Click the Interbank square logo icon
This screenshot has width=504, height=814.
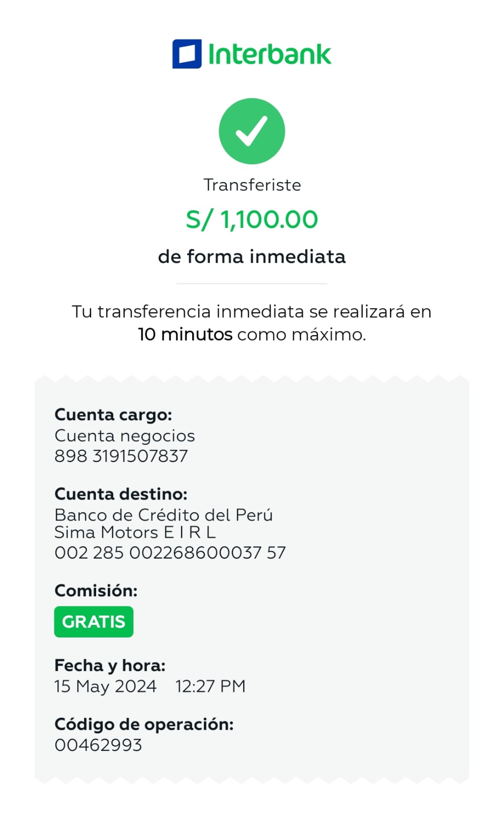coord(187,54)
